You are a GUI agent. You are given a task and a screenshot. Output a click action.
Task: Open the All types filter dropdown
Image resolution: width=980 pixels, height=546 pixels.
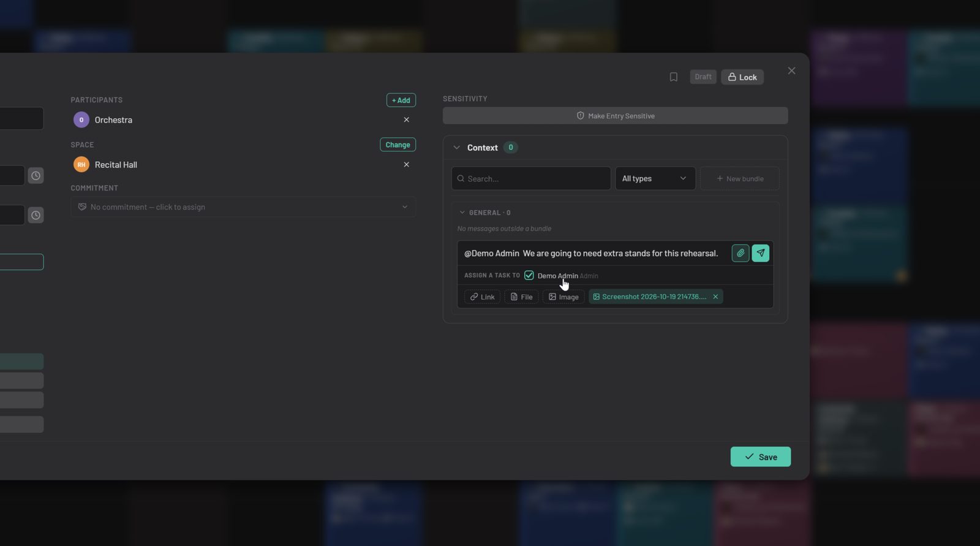(x=655, y=178)
